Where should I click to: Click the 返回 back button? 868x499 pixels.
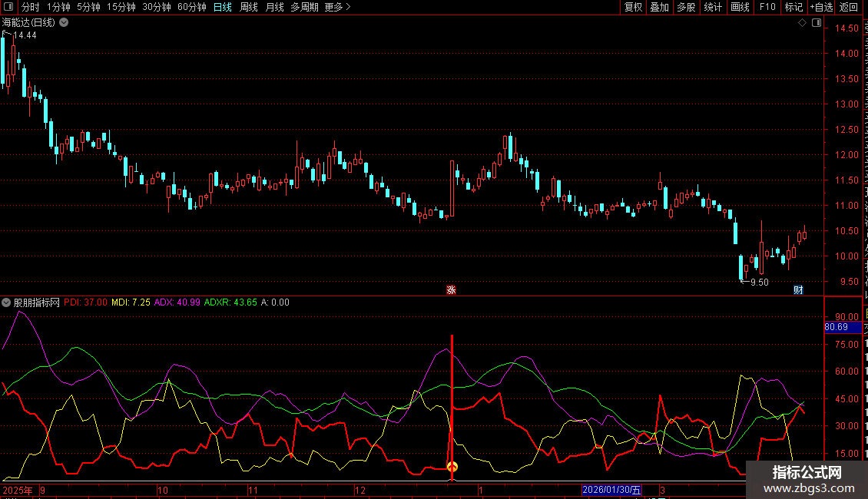point(849,8)
